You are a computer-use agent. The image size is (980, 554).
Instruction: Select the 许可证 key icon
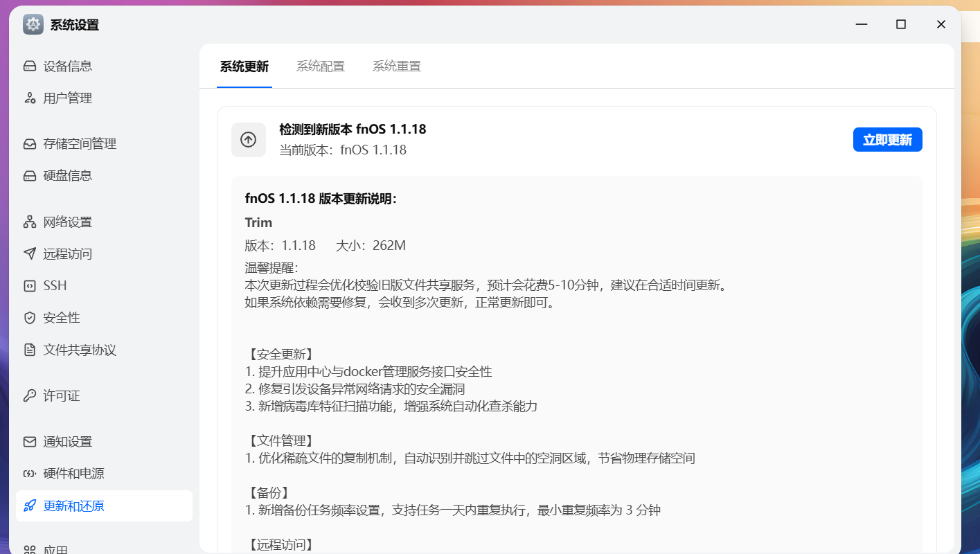pos(28,395)
